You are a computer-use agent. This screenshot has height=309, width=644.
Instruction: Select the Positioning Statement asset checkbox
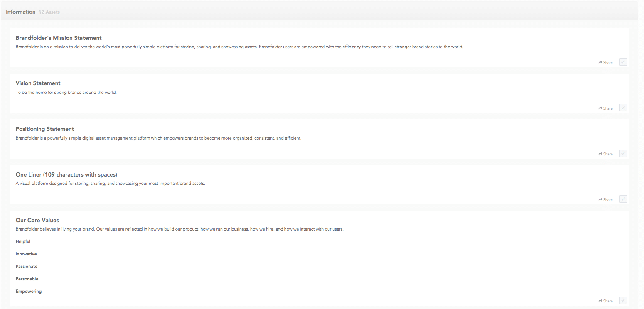coord(623,153)
